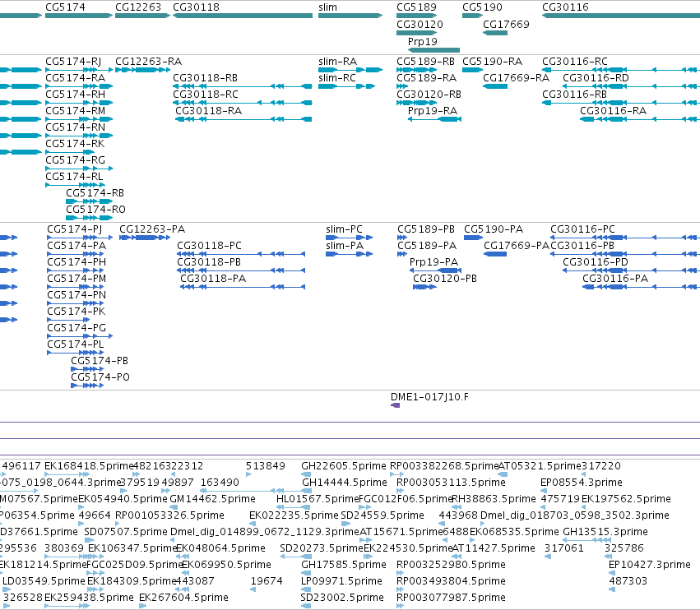Open the CG30116 gene label

(x=565, y=7)
